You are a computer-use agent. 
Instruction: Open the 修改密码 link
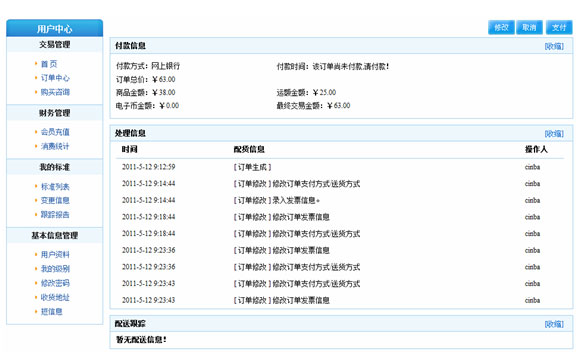(x=55, y=283)
